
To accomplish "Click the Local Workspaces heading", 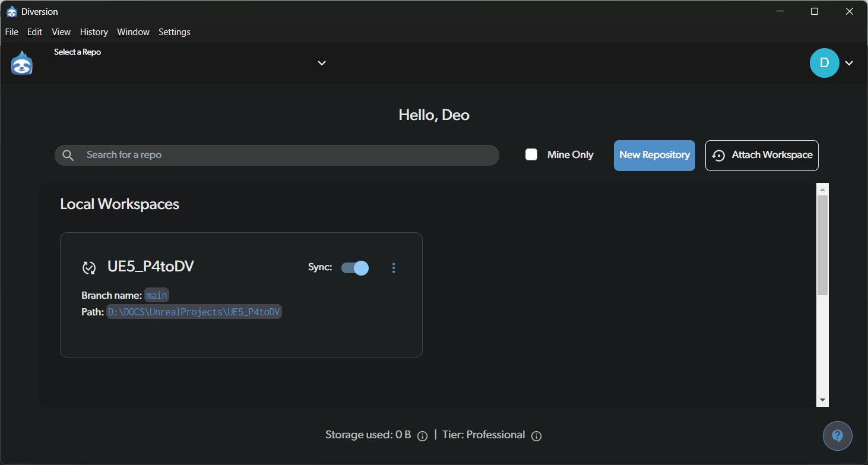I will tap(120, 204).
